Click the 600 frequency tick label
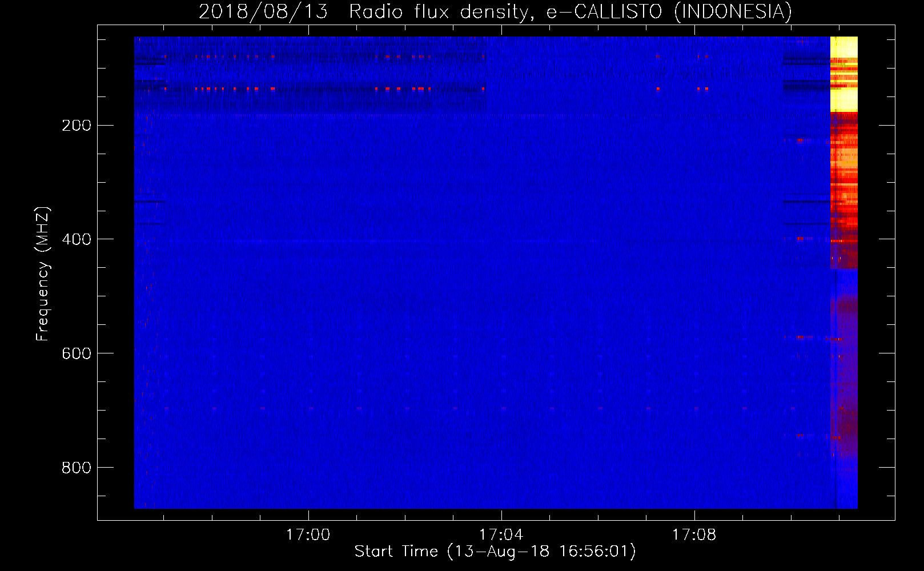The image size is (924, 571). (x=77, y=353)
